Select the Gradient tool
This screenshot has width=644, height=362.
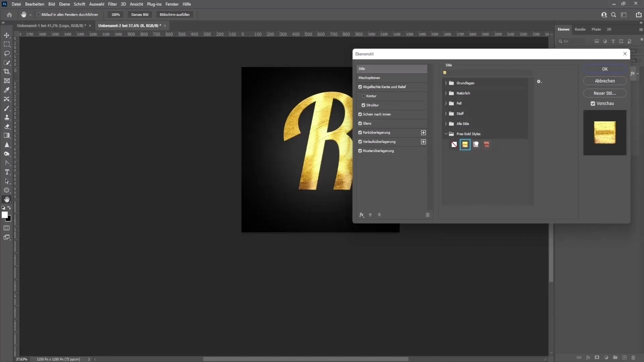7,135
